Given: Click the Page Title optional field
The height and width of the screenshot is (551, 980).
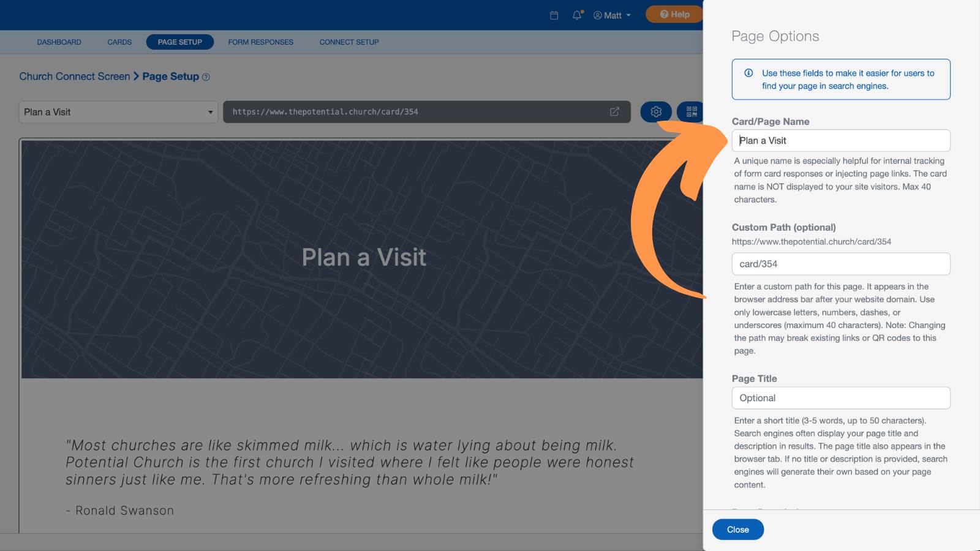Looking at the screenshot, I should coord(841,398).
